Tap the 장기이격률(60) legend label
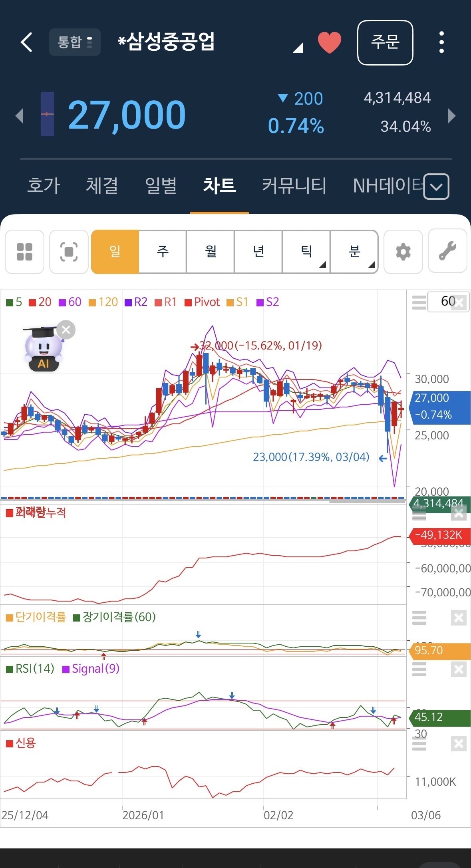The width and height of the screenshot is (471, 868). pyautogui.click(x=115, y=617)
